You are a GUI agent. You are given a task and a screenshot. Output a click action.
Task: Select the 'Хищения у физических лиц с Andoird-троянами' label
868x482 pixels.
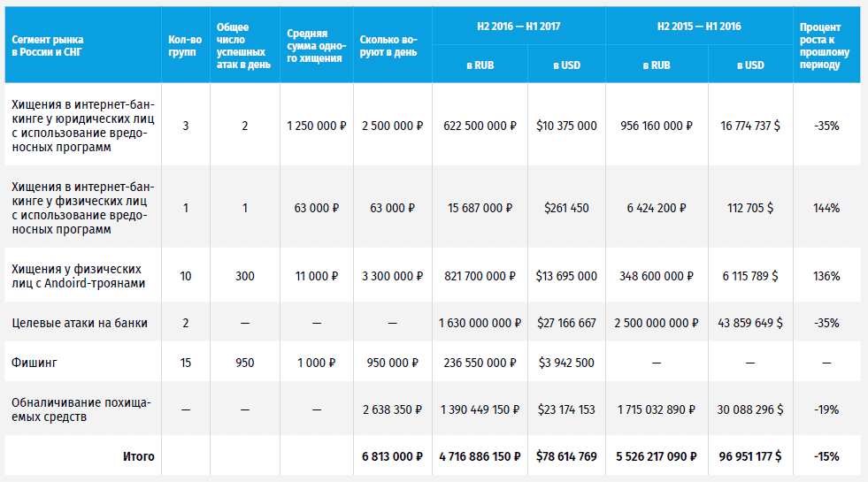click(76, 276)
